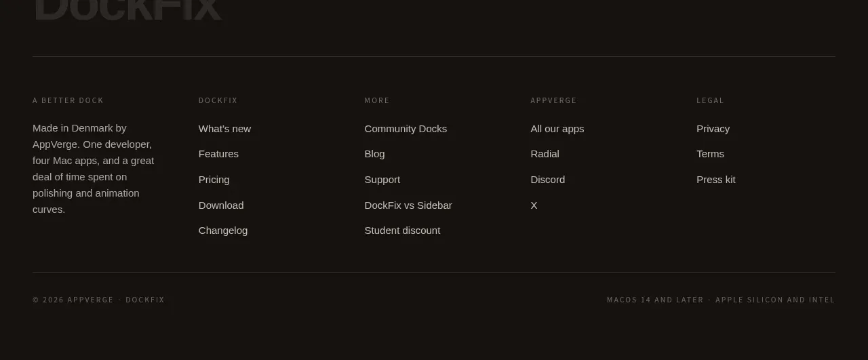The width and height of the screenshot is (868, 360).
Task: Open All our apps link
Action: click(557, 129)
